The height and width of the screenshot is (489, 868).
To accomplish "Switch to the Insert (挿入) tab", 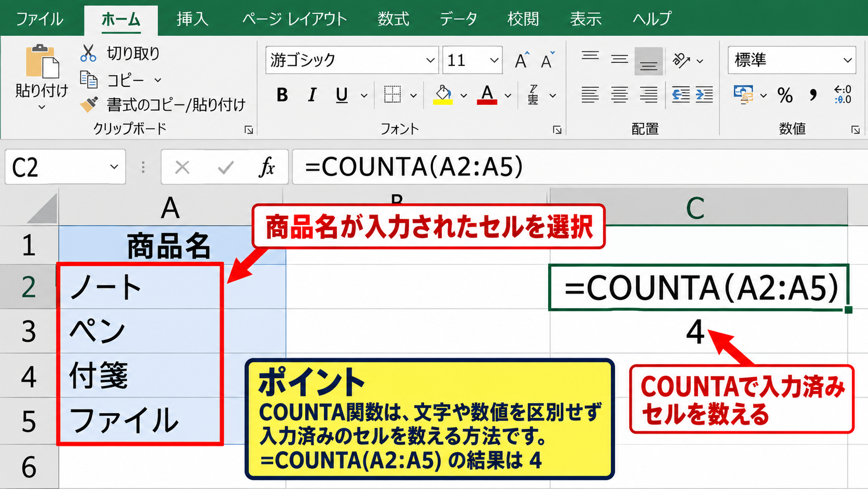I will (192, 19).
